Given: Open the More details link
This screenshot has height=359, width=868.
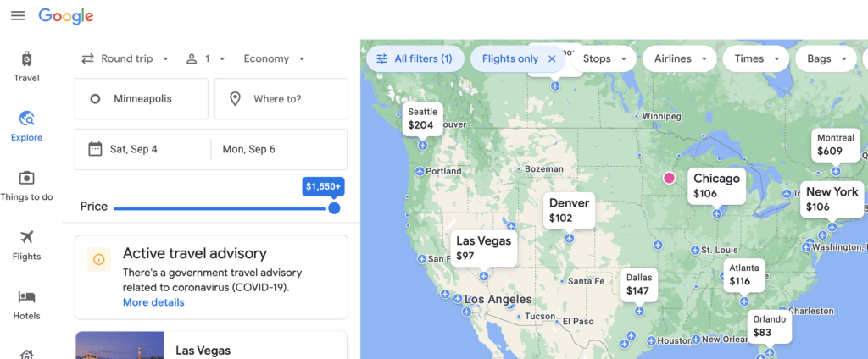Looking at the screenshot, I should coord(153,302).
